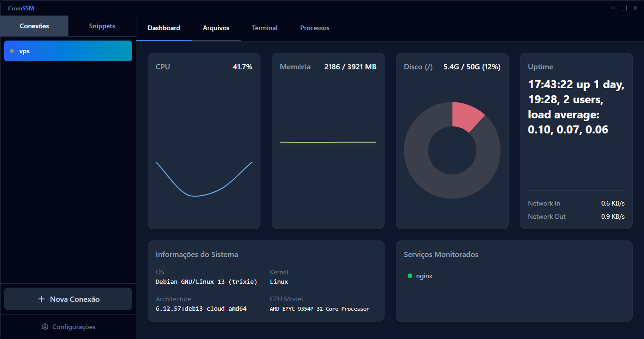Select the Dashboard tab
The height and width of the screenshot is (339, 644).
click(x=164, y=28)
